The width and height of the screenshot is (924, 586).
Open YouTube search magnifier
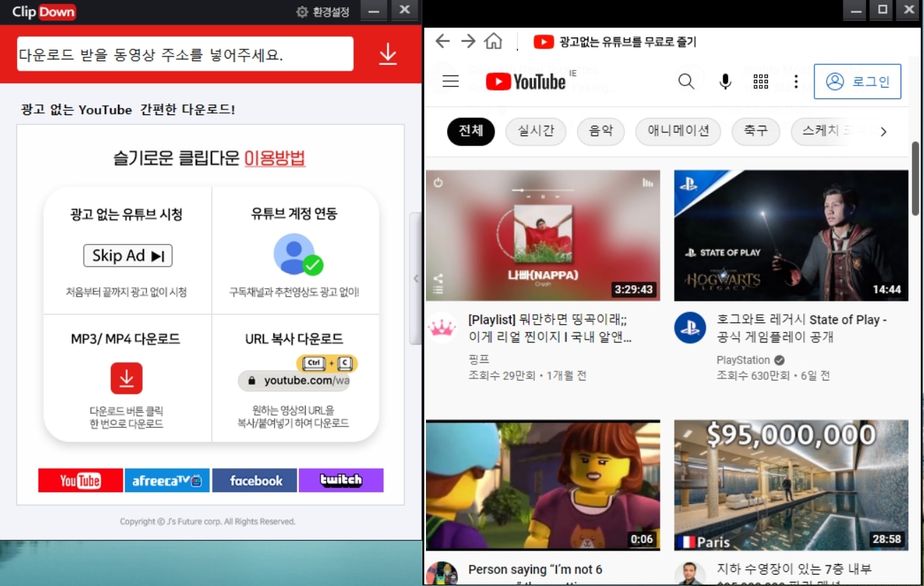coord(686,81)
